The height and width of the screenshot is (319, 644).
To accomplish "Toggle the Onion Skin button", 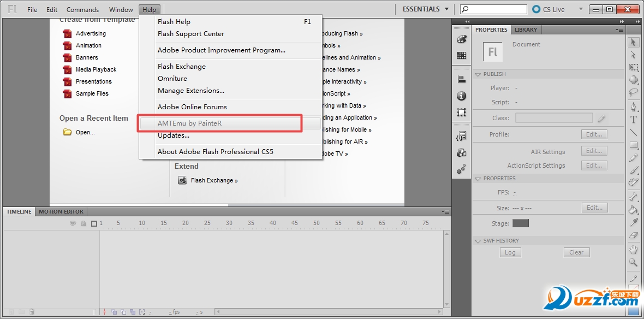I will coord(114,312).
